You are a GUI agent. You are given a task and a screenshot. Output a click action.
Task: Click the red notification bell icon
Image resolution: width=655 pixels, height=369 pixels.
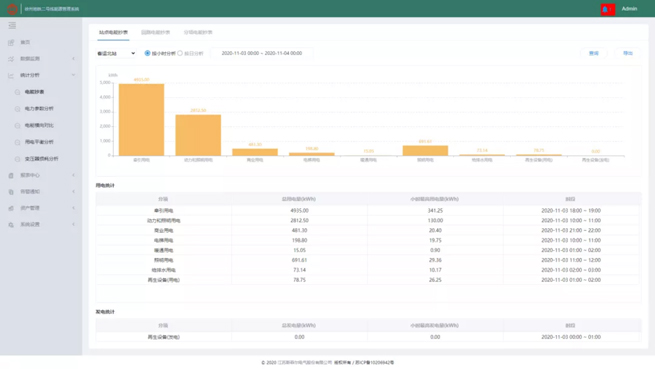(608, 9)
